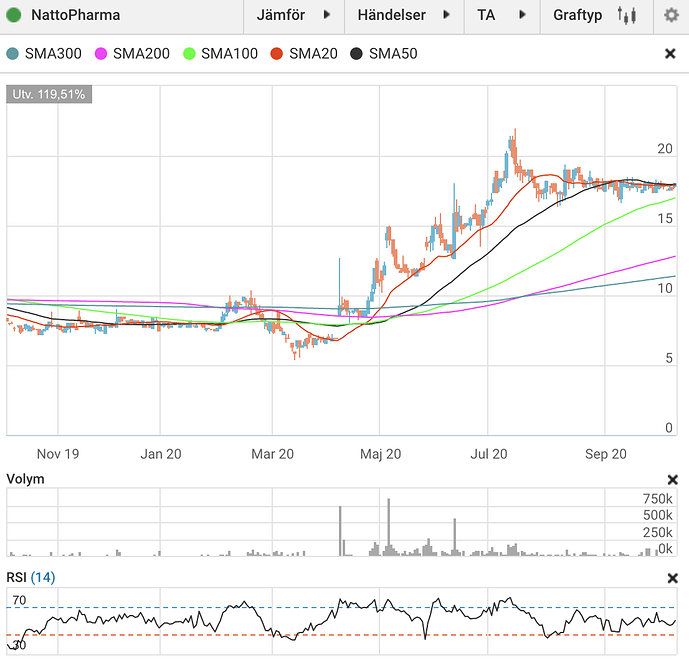Open the Graftyp selector
Image resolution: width=689 pixels, height=668 pixels.
point(597,16)
